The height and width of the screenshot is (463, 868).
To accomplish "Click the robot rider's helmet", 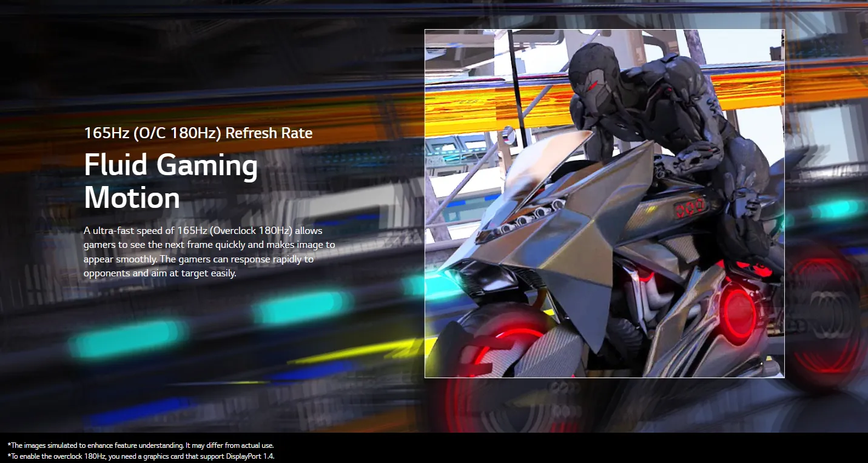I will (591, 71).
